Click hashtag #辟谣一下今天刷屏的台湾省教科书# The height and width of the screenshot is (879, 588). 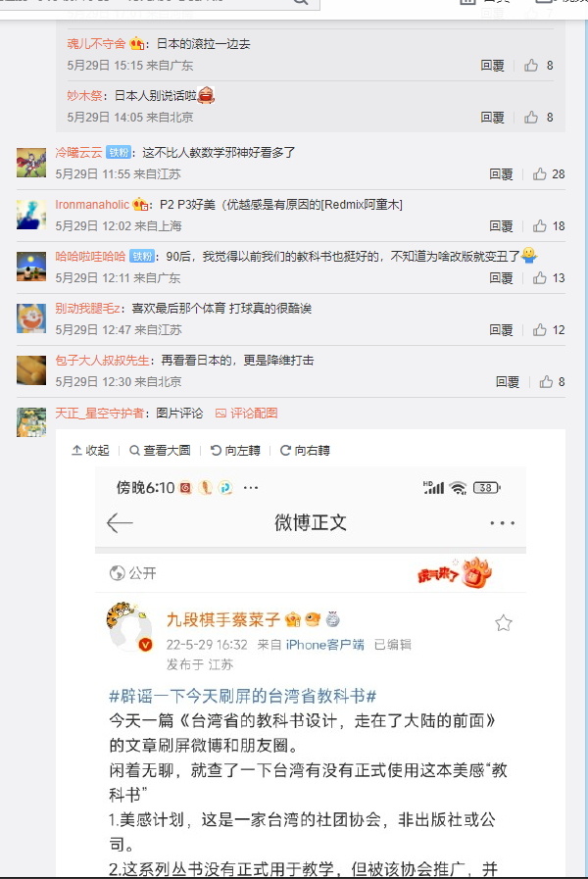point(243,697)
